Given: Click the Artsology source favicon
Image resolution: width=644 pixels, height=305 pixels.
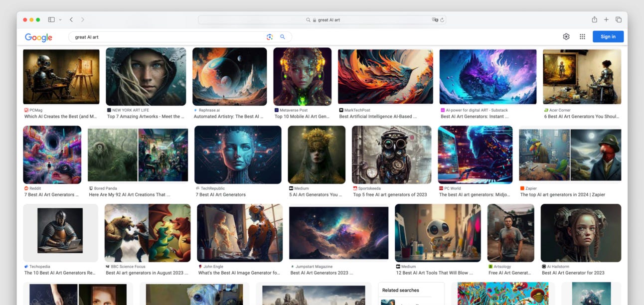Looking at the screenshot, I should [x=491, y=267].
